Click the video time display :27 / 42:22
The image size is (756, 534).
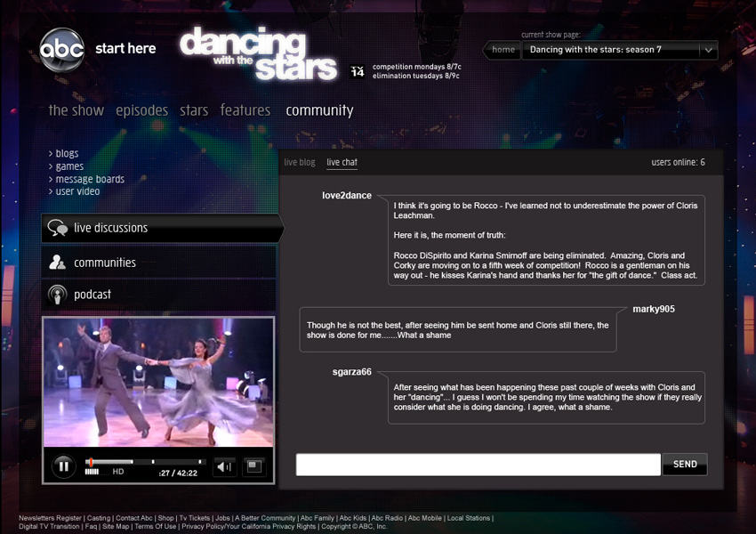[x=178, y=473]
